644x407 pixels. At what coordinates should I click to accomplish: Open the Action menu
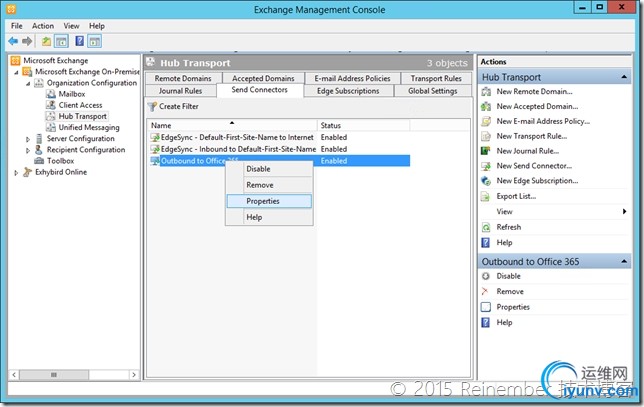(x=43, y=26)
